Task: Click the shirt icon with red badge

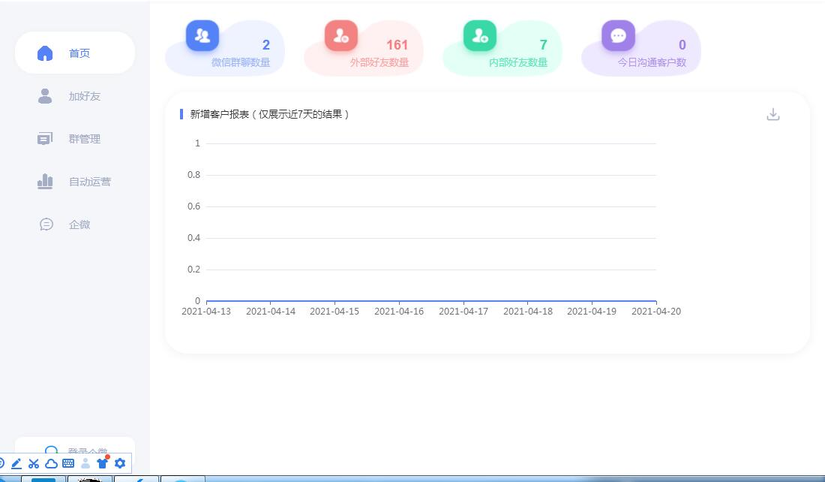Action: tap(102, 463)
